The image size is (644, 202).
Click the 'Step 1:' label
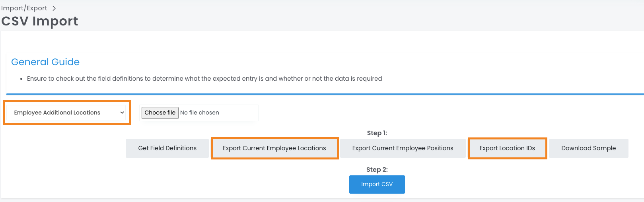(x=377, y=133)
